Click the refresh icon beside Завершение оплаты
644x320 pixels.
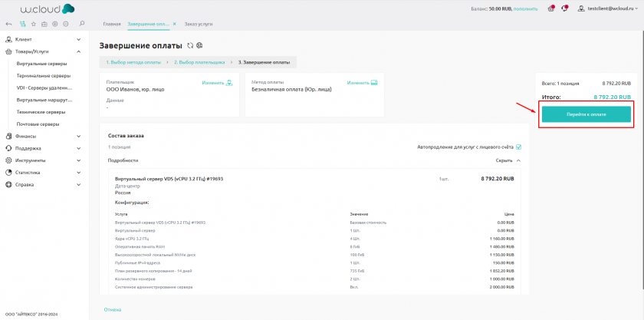click(x=190, y=46)
